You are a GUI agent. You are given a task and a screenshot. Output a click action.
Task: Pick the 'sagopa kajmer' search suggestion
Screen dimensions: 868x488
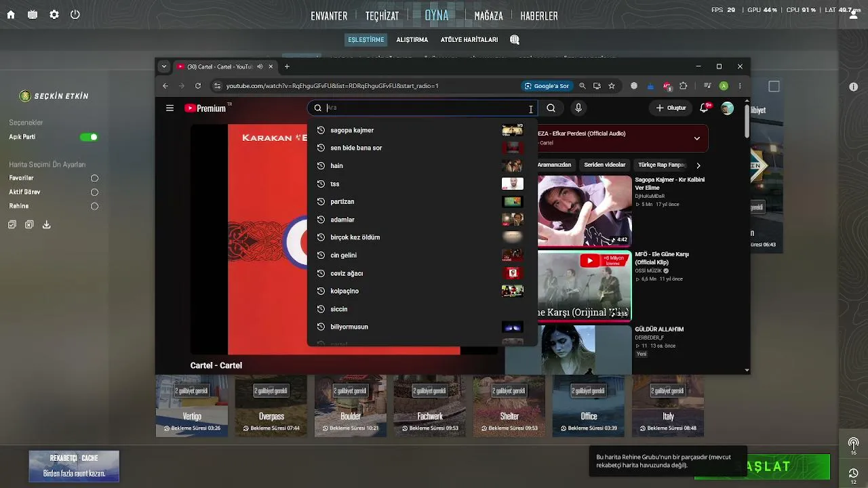[x=422, y=130]
